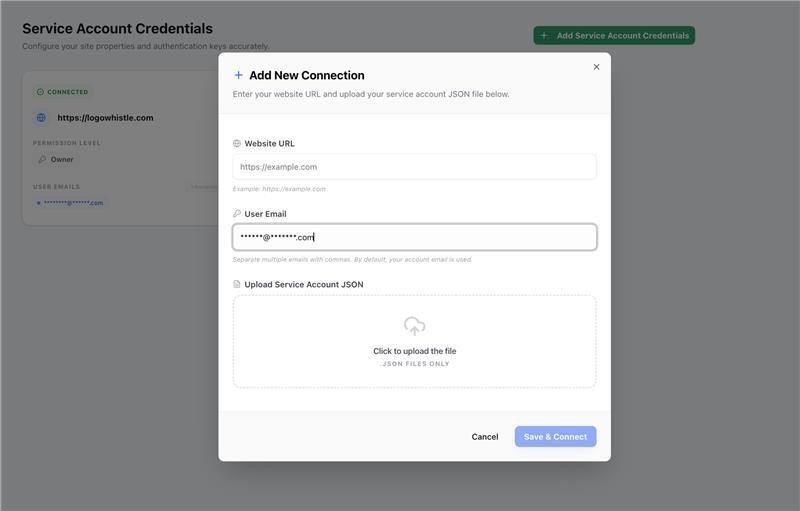Click the file icon beside Upload Service Account JSON
Image resolution: width=800 pixels, height=511 pixels.
237,284
